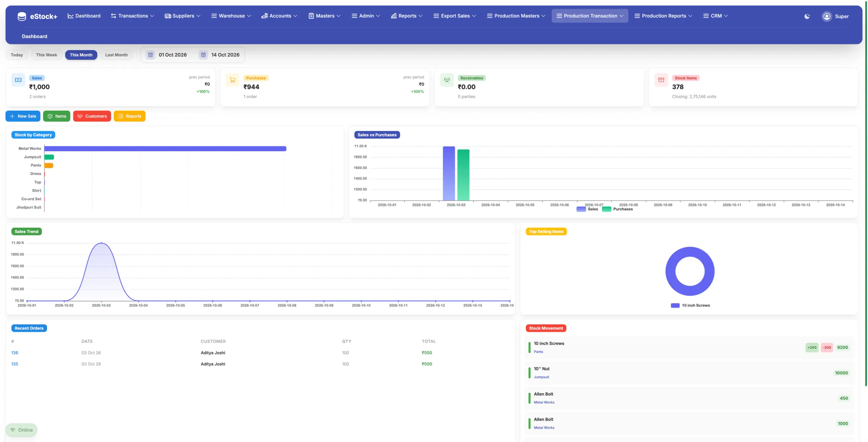Toggle the Purchases legend swatch in chart

(x=607, y=209)
